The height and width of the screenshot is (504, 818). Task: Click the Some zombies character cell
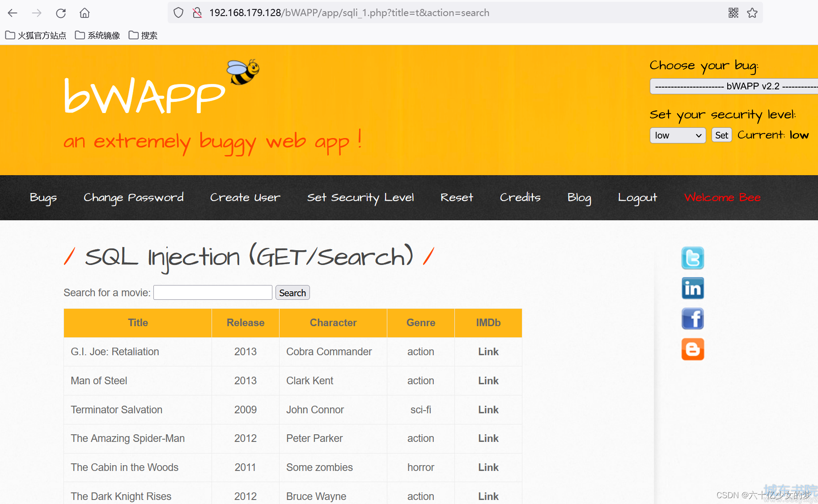coord(333,468)
